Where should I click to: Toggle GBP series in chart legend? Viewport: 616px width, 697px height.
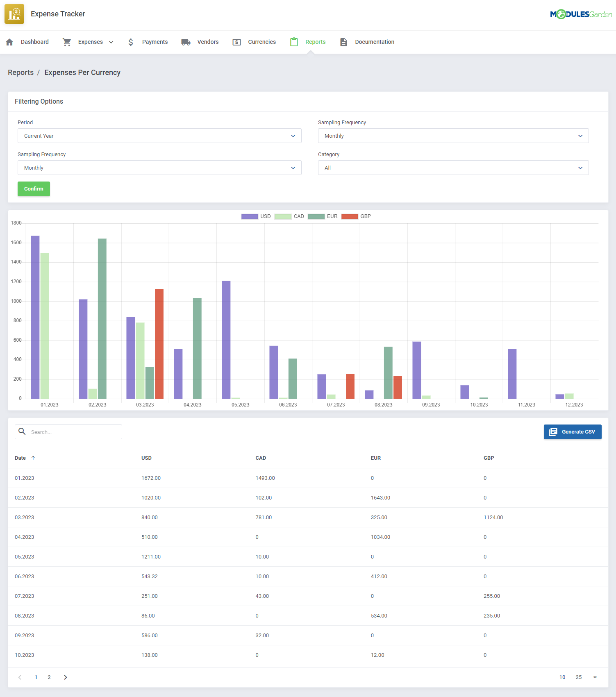click(x=356, y=216)
